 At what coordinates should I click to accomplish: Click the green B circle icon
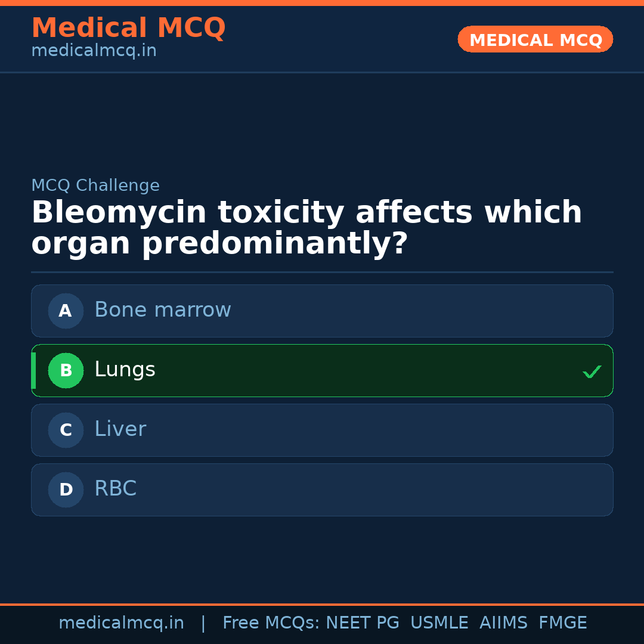click(66, 370)
